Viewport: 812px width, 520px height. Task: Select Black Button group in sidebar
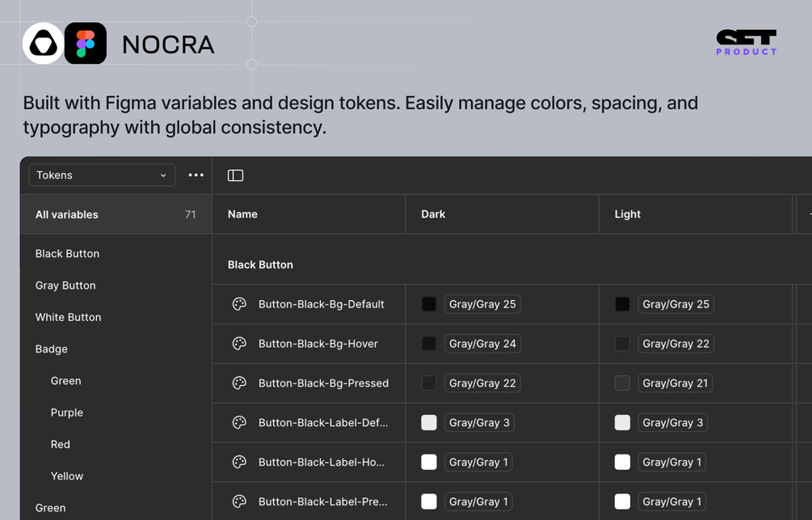pos(67,253)
